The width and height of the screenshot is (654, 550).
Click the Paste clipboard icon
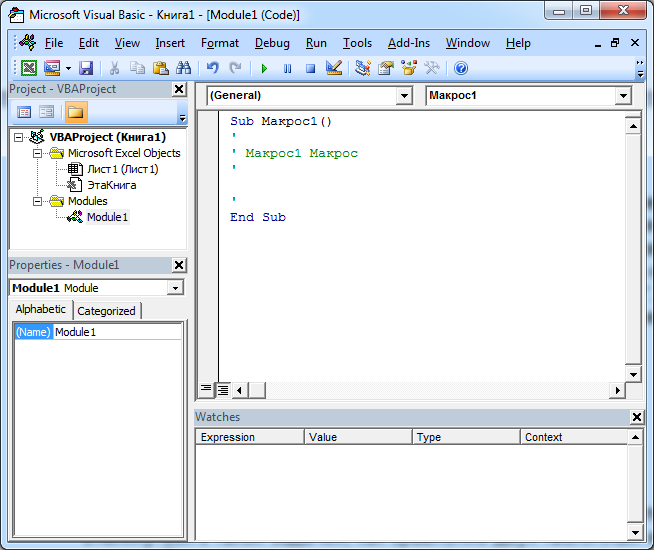click(x=161, y=68)
